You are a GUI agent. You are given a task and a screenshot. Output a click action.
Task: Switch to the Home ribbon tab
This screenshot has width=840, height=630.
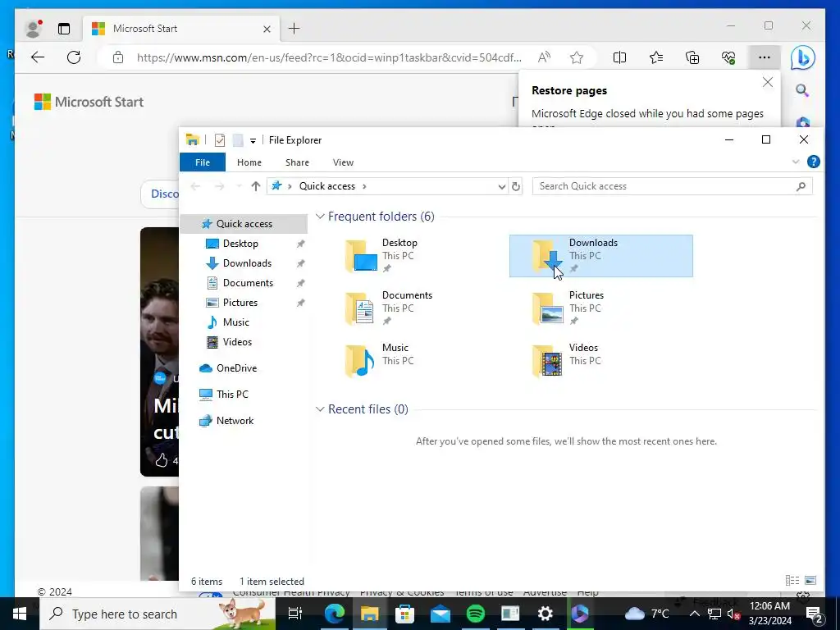[249, 162]
